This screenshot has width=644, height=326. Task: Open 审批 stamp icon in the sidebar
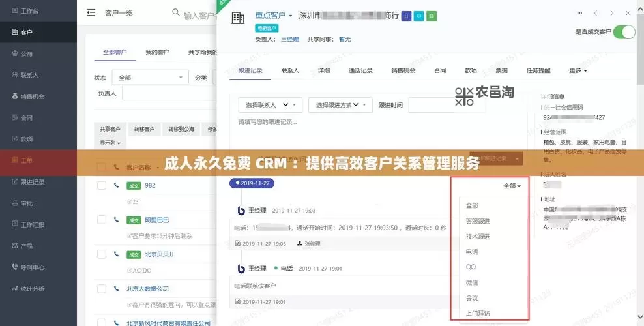pyautogui.click(x=15, y=203)
